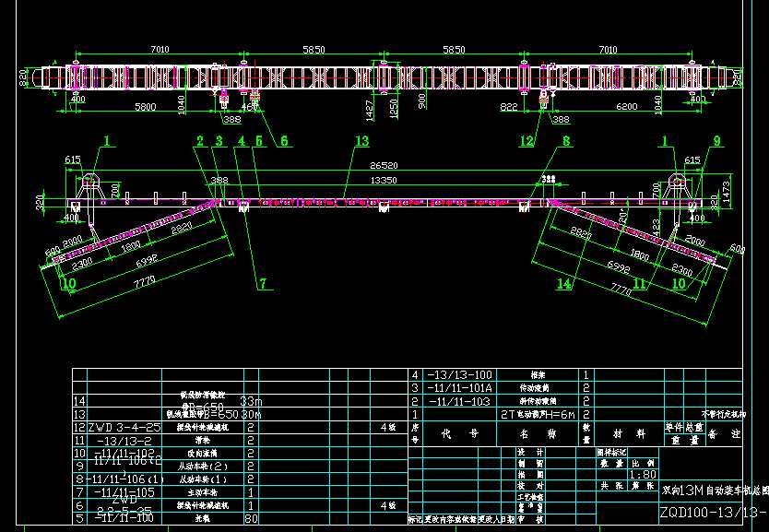Select part balloon label 11

639,283
